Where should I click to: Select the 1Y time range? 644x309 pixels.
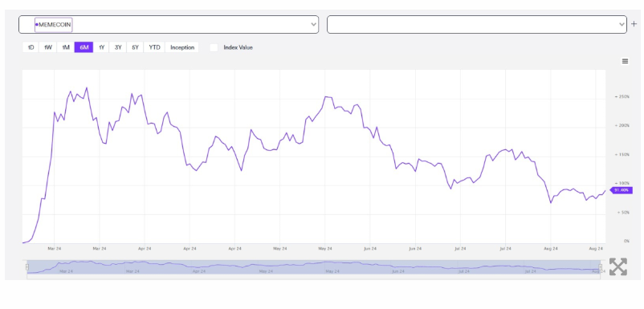tap(101, 47)
